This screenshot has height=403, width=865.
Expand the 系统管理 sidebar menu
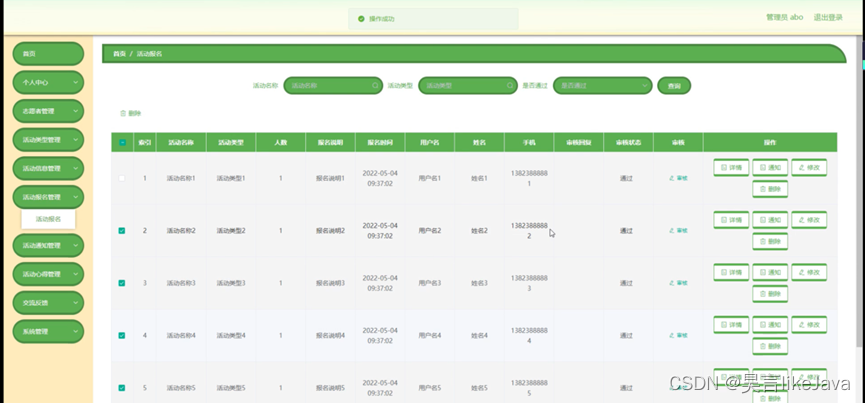coord(48,331)
